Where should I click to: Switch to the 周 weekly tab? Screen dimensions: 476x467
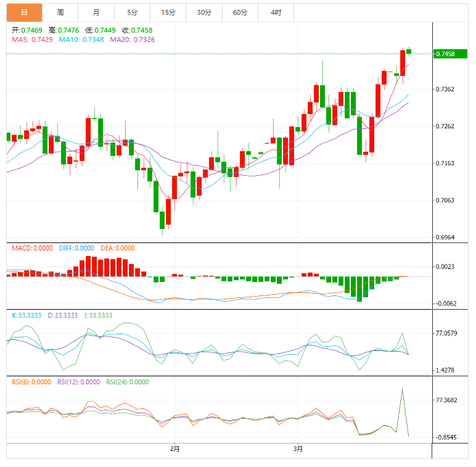(60, 12)
